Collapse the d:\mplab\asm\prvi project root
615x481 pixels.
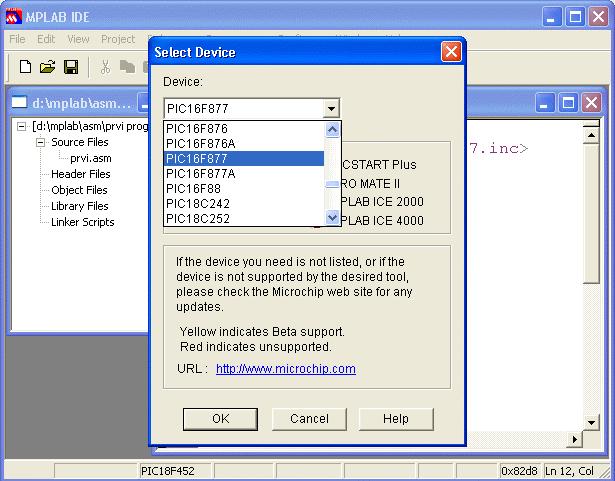coord(22,126)
